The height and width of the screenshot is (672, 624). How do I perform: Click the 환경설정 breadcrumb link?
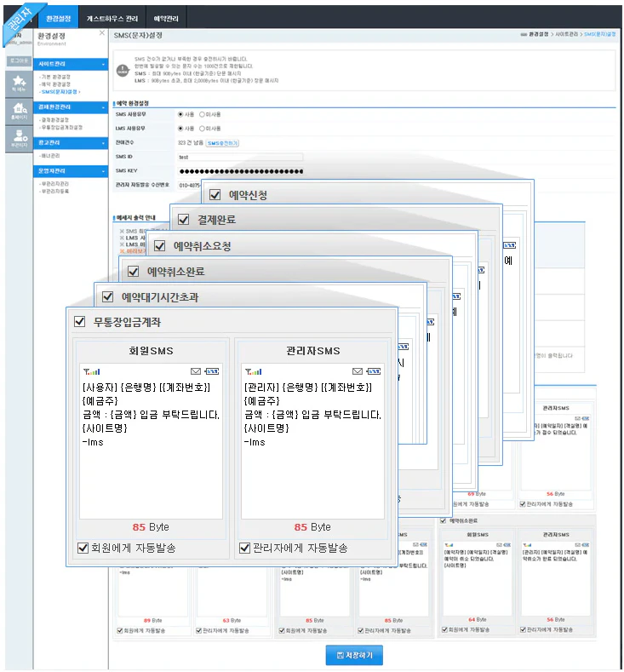[538, 34]
